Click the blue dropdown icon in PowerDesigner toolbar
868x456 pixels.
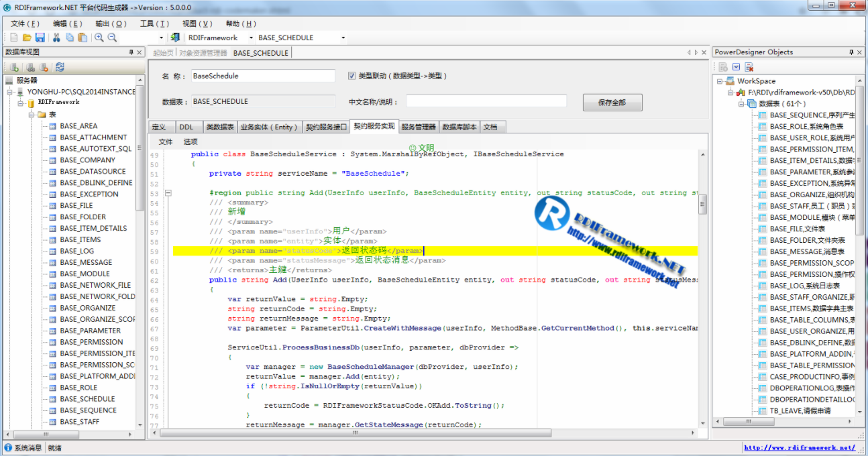point(736,67)
